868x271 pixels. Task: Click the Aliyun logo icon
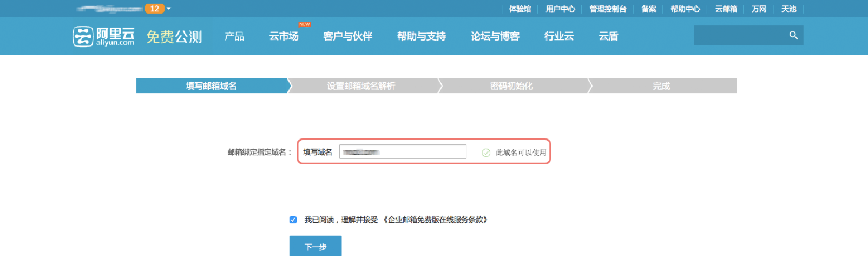tap(83, 36)
